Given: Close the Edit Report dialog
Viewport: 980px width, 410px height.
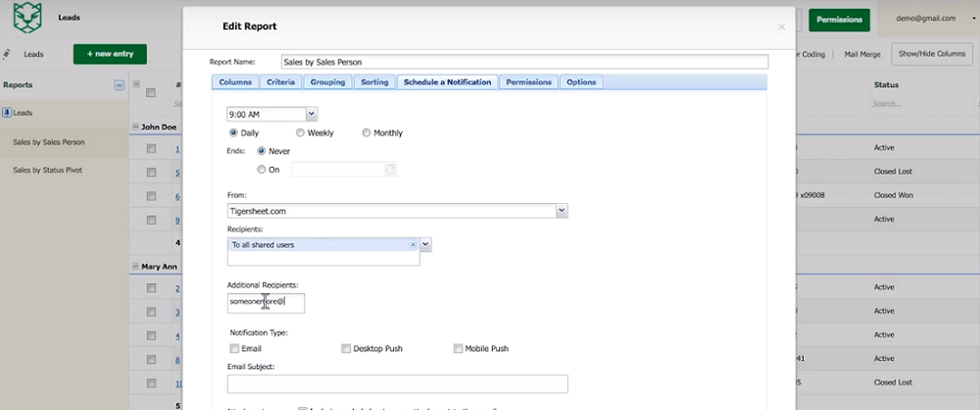Looking at the screenshot, I should tap(781, 26).
